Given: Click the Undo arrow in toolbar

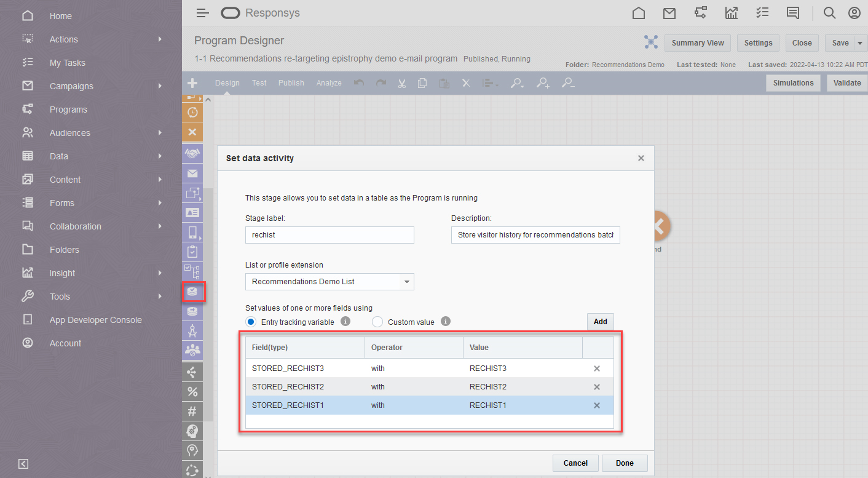Looking at the screenshot, I should pos(360,83).
